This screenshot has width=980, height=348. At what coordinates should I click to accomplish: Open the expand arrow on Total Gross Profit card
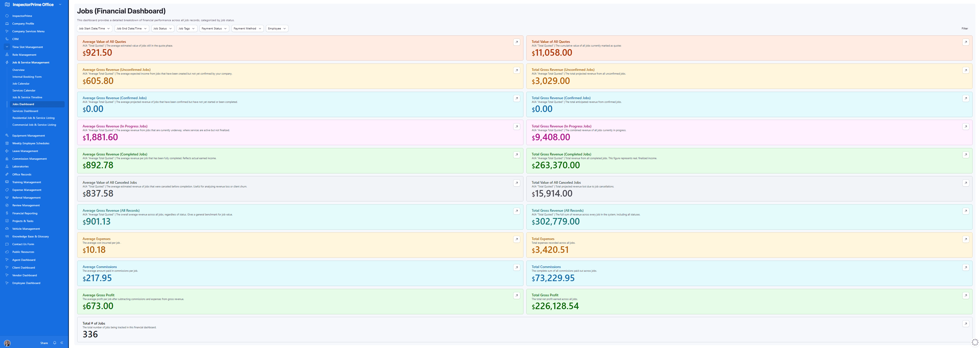pyautogui.click(x=965, y=295)
